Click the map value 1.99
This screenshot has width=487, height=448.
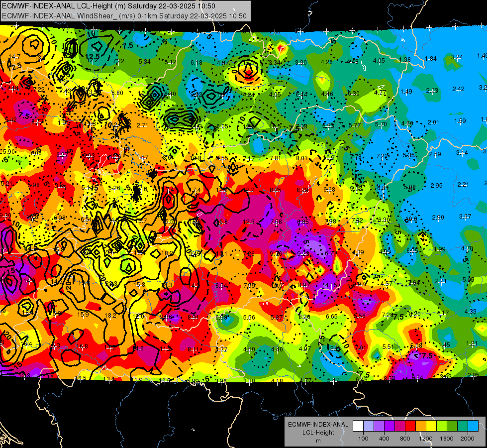point(439,249)
